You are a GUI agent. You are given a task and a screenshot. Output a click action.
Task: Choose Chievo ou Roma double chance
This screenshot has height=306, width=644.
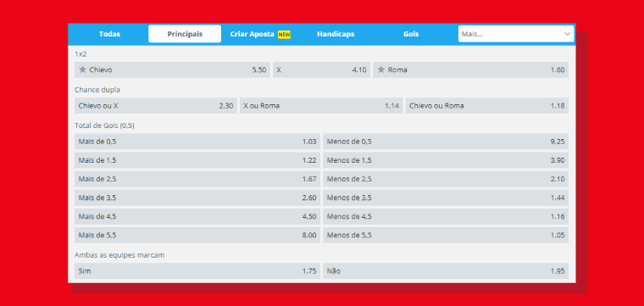487,106
